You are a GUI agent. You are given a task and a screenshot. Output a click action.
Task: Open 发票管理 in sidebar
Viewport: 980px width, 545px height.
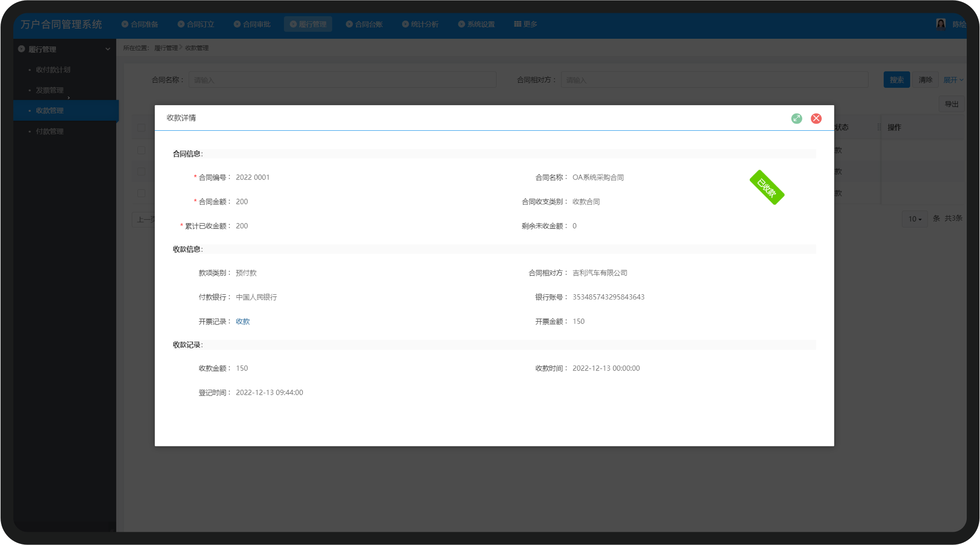click(50, 90)
